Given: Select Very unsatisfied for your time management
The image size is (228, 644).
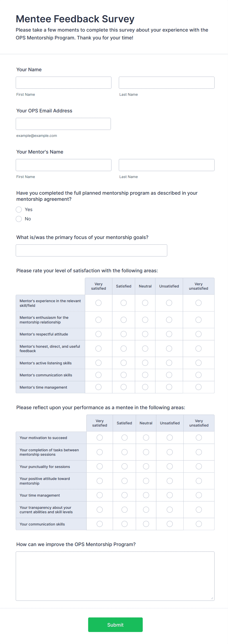Looking at the screenshot, I should [199, 495].
